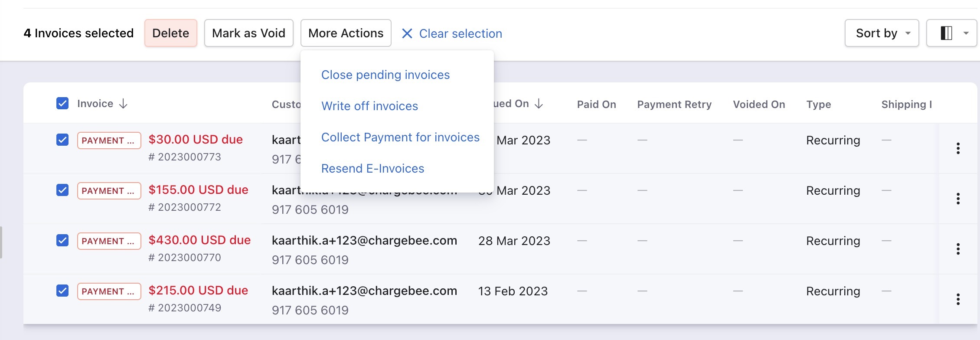Viewport: 980px width, 340px height.
Task: Deselect the $30.00 USD due invoice
Action: (x=62, y=140)
